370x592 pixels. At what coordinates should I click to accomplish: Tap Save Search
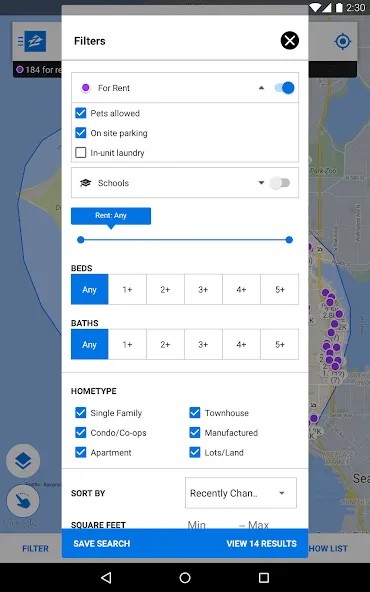[102, 544]
